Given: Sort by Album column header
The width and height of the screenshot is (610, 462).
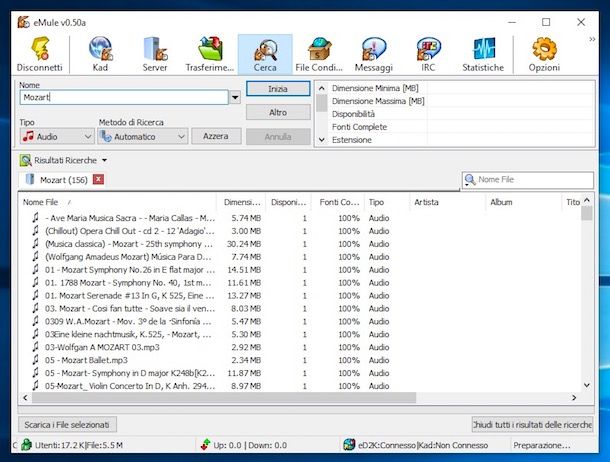Looking at the screenshot, I should point(524,202).
